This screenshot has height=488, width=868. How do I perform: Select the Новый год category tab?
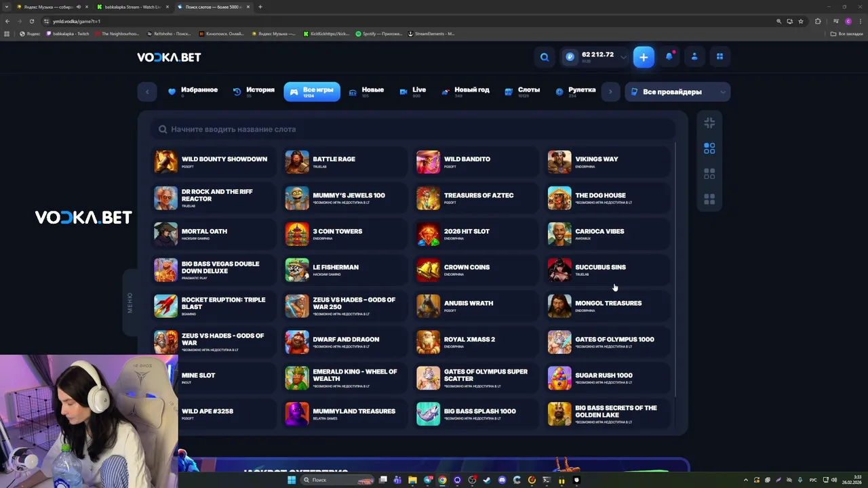tap(465, 91)
